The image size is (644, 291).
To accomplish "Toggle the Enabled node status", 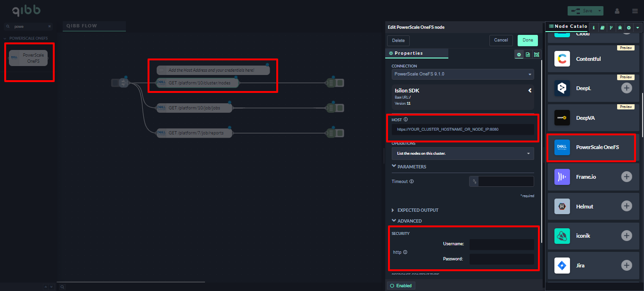I will click(x=401, y=286).
